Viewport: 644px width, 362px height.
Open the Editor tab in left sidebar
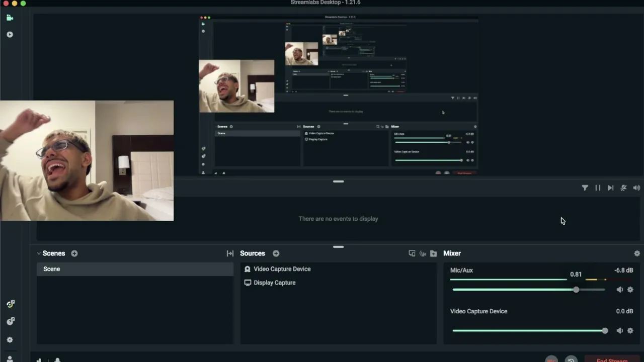tap(10, 18)
